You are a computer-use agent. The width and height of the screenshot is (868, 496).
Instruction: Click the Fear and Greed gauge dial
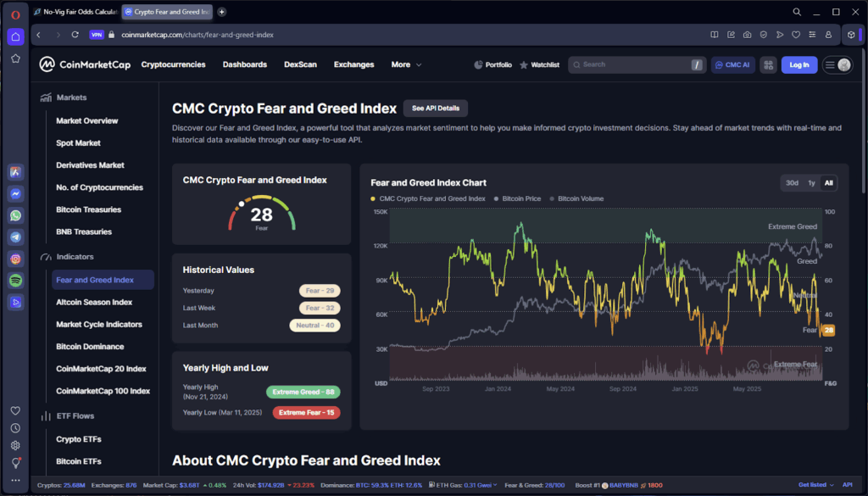(262, 213)
